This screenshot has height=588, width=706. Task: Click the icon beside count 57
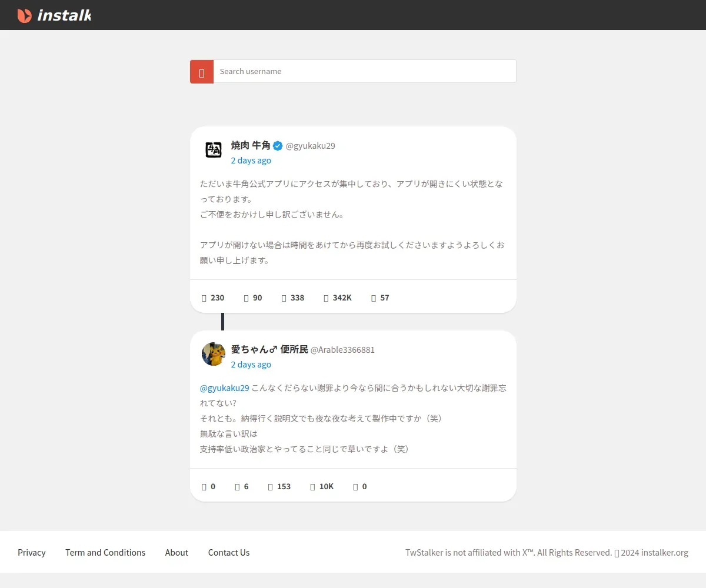374,298
